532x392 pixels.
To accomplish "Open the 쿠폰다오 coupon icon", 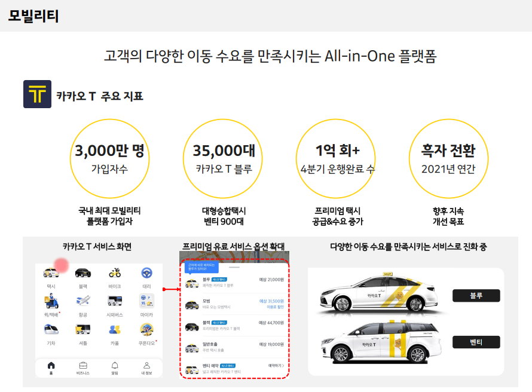I will point(146,329).
